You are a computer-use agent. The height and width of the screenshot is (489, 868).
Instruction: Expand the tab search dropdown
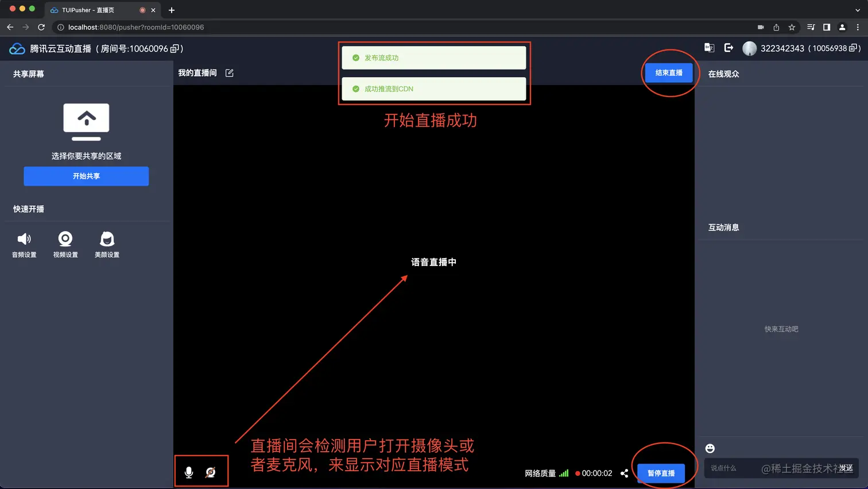click(858, 10)
